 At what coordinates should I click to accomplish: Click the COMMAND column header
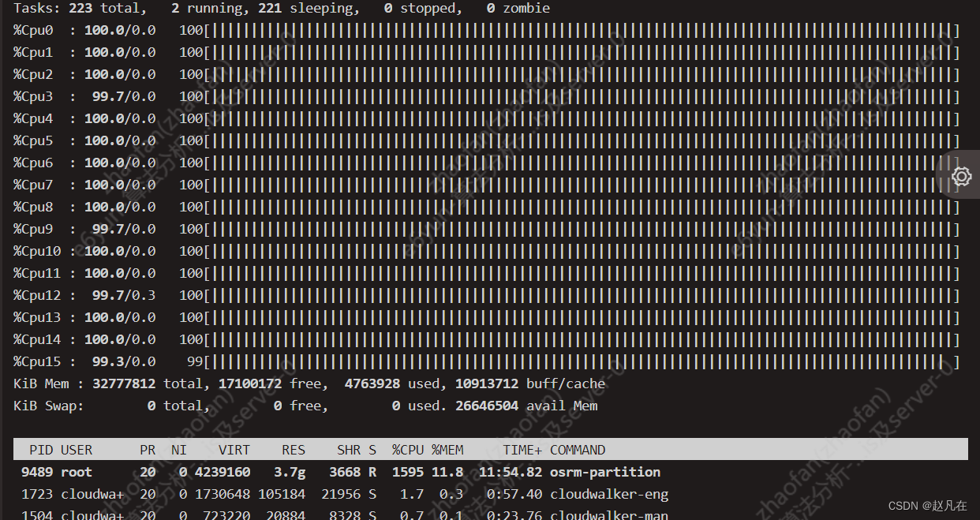(578, 450)
